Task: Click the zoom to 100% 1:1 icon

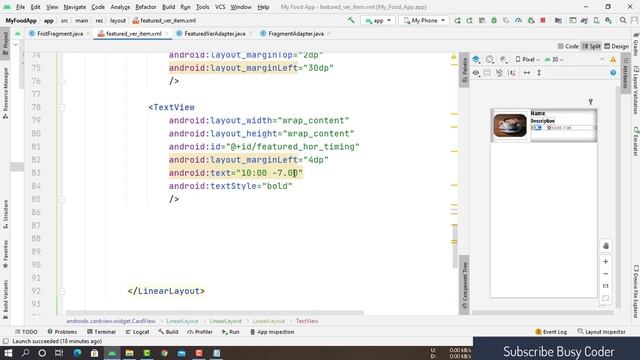Action: (606, 286)
